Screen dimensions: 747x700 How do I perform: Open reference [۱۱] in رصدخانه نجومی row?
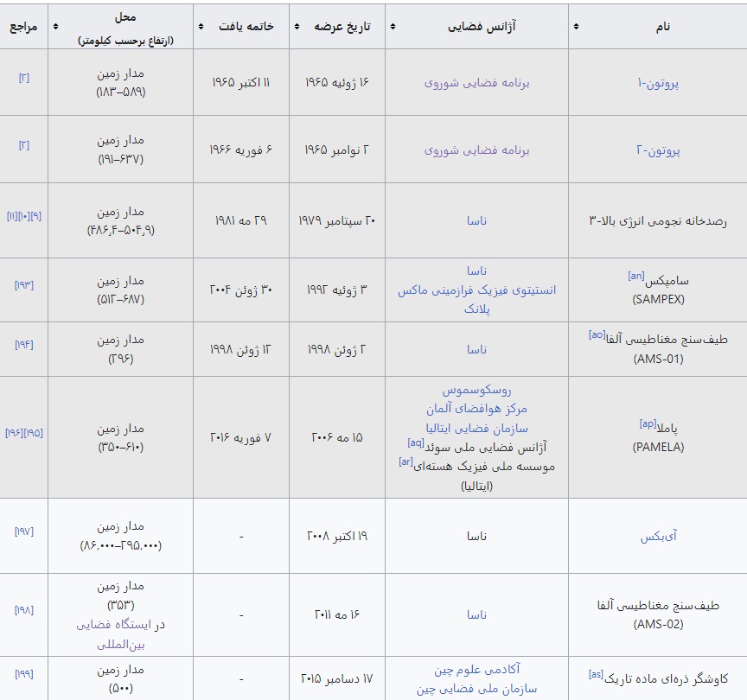(12, 216)
